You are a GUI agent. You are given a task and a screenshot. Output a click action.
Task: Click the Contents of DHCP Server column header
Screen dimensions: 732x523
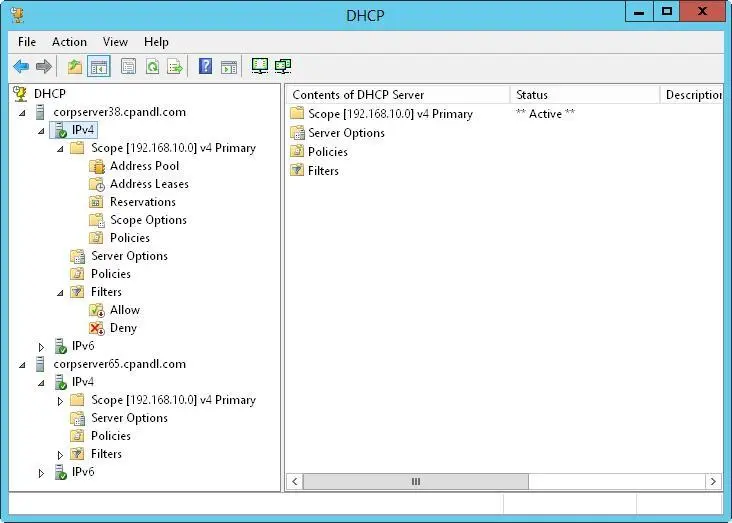coord(398,95)
